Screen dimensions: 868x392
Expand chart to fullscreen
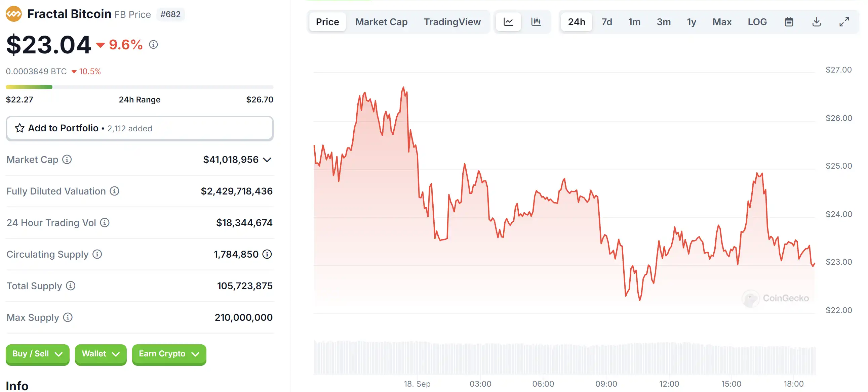coord(844,22)
